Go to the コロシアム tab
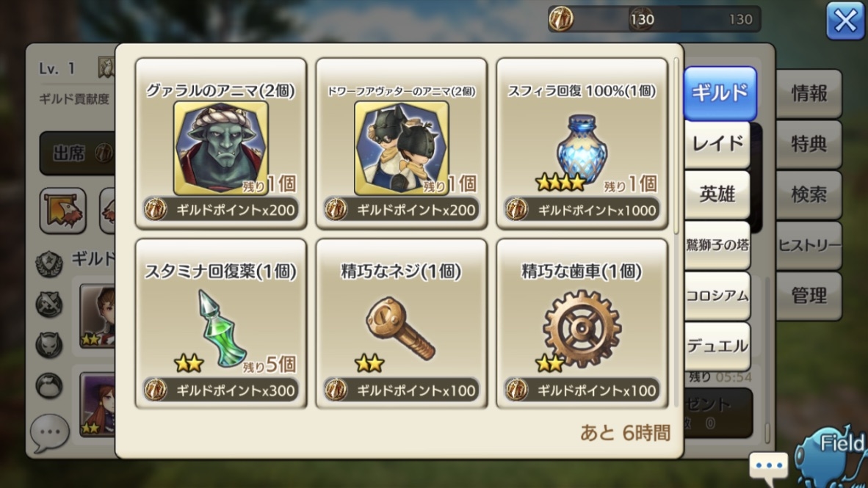This screenshot has height=488, width=868. [717, 296]
